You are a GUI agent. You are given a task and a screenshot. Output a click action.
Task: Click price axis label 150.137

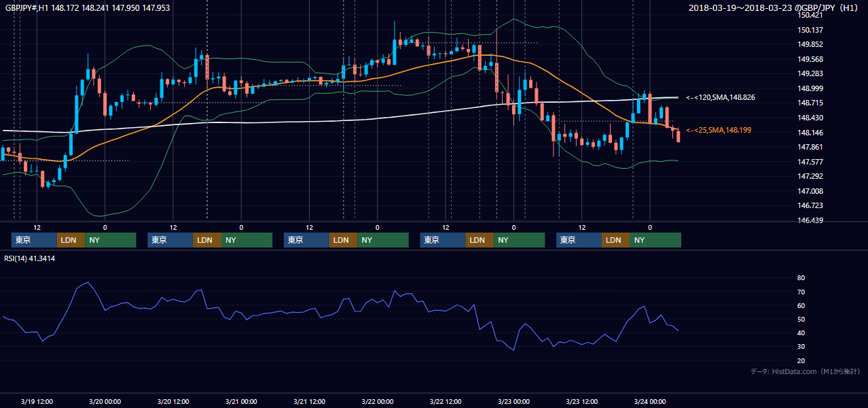point(810,30)
